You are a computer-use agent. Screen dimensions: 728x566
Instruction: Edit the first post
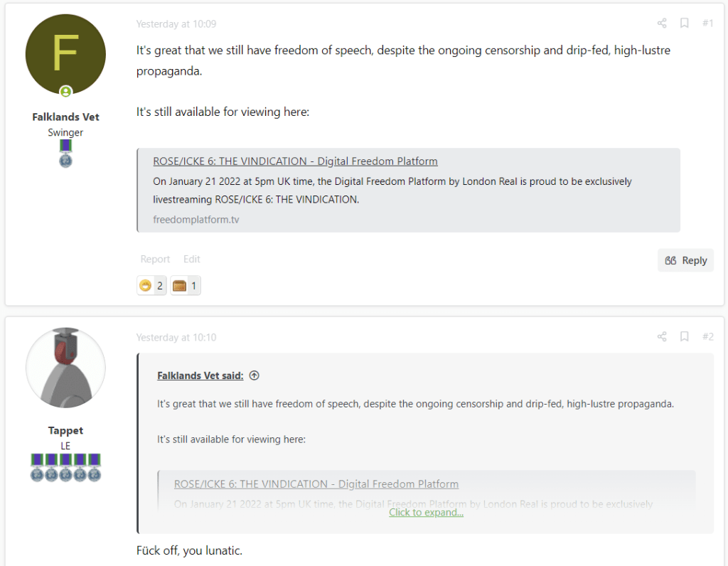click(x=192, y=259)
